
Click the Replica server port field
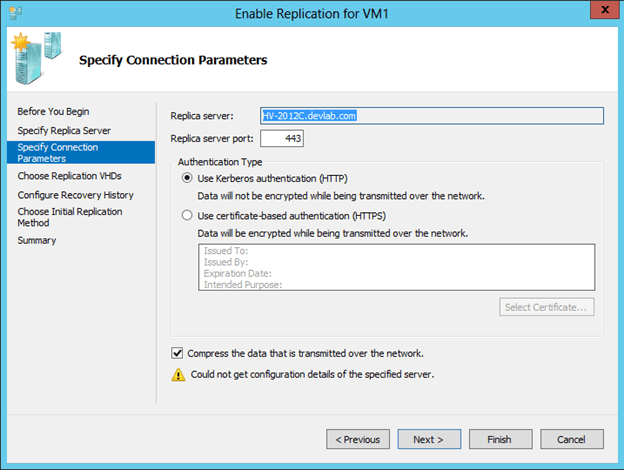pos(282,138)
